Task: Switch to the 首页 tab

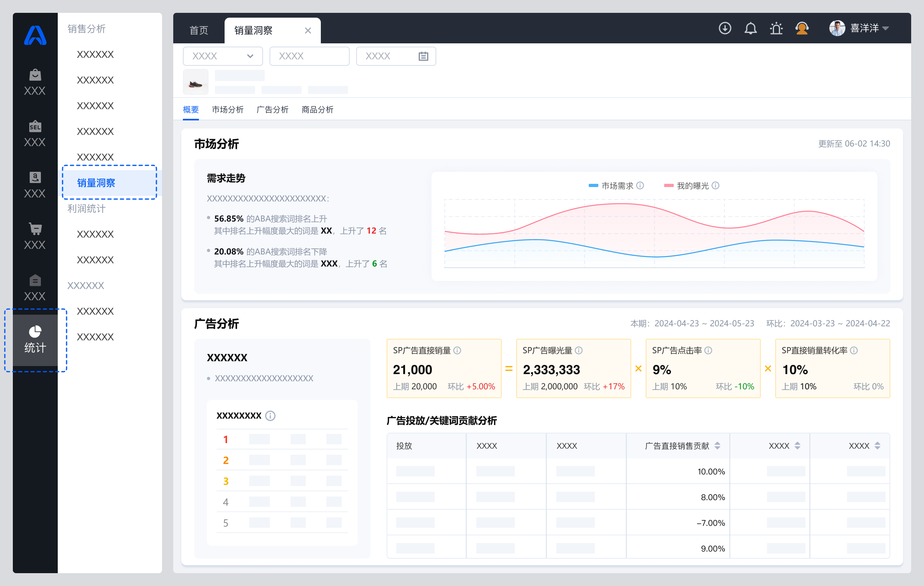Action: tap(199, 31)
